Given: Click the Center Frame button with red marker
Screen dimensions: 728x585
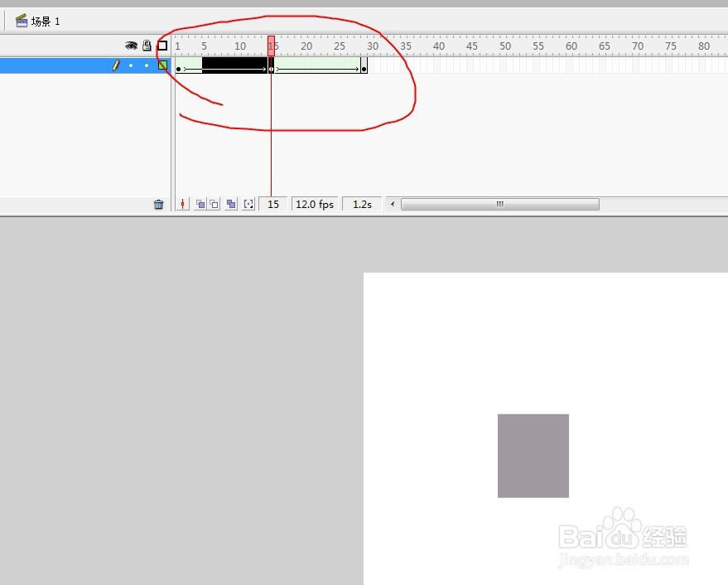Looking at the screenshot, I should point(182,204).
